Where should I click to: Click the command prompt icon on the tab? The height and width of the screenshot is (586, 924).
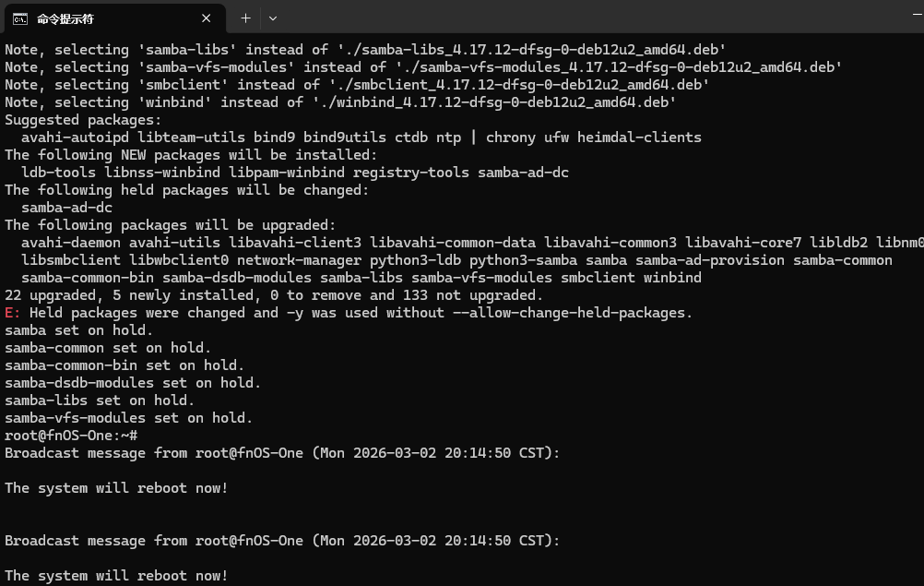[x=20, y=18]
